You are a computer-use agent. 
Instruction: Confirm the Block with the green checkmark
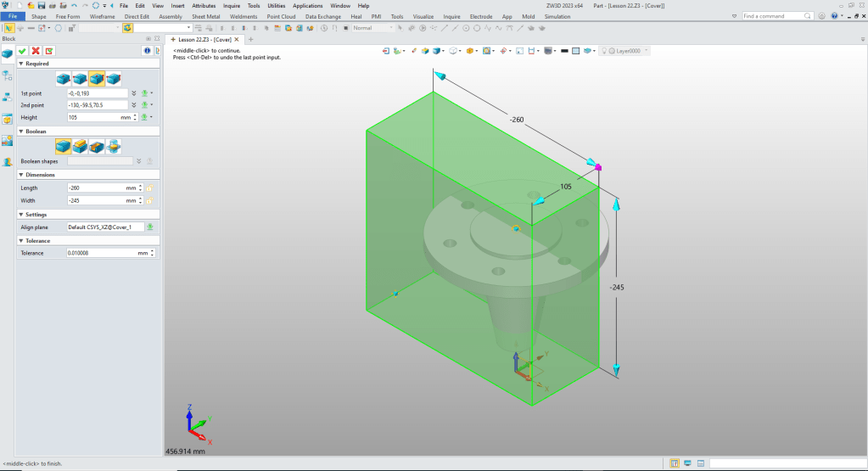(22, 51)
